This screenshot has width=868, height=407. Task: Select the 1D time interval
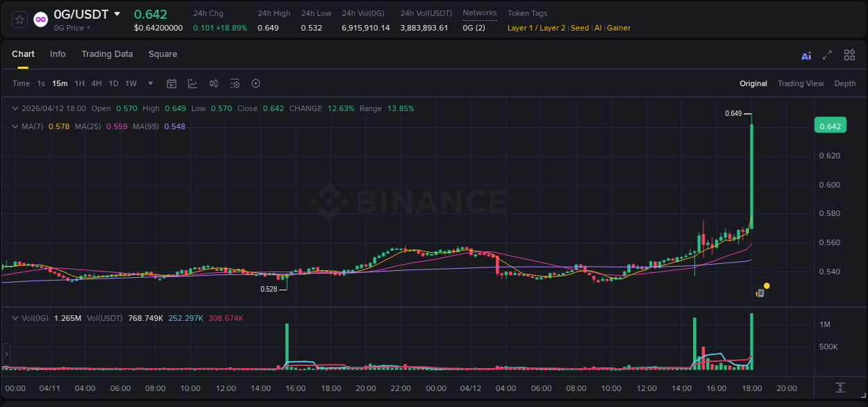pos(114,83)
